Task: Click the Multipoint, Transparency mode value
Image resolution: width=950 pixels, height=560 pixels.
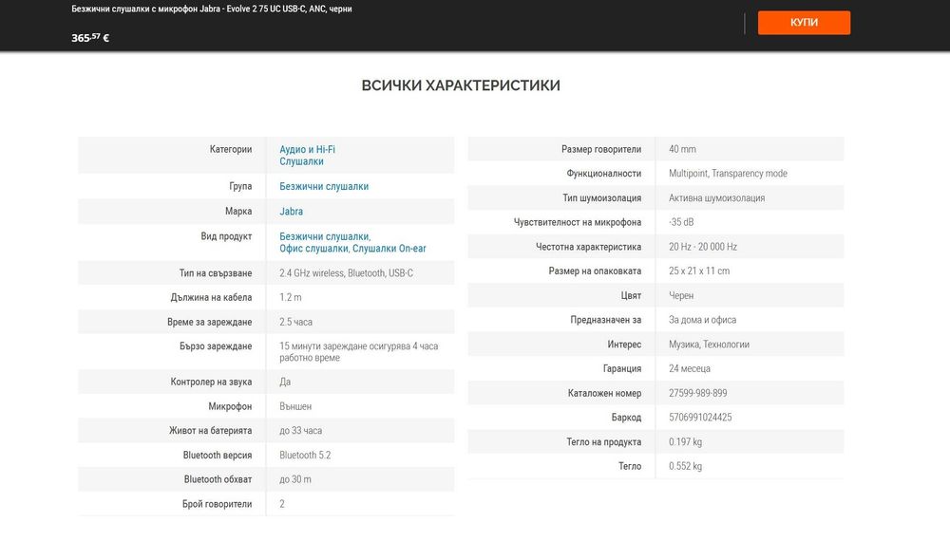Action: [x=728, y=173]
